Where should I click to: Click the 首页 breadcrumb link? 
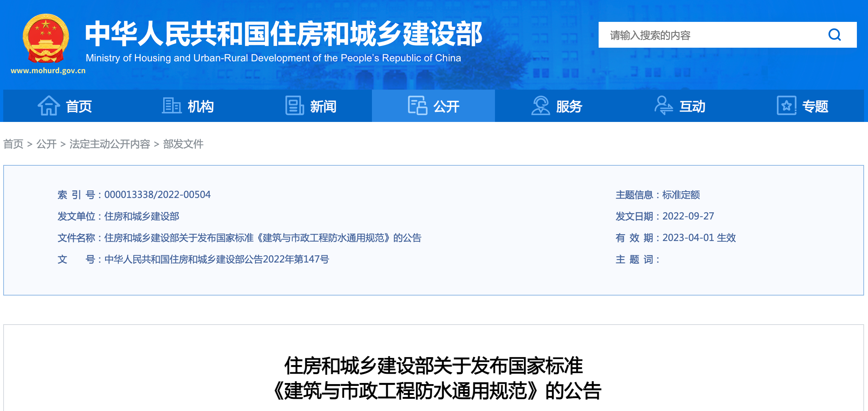pyautogui.click(x=13, y=144)
